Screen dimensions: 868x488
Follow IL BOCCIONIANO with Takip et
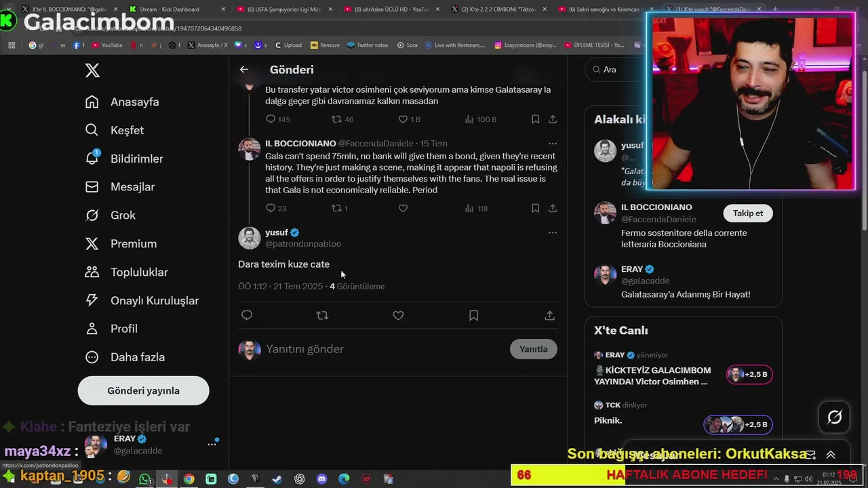pos(748,213)
